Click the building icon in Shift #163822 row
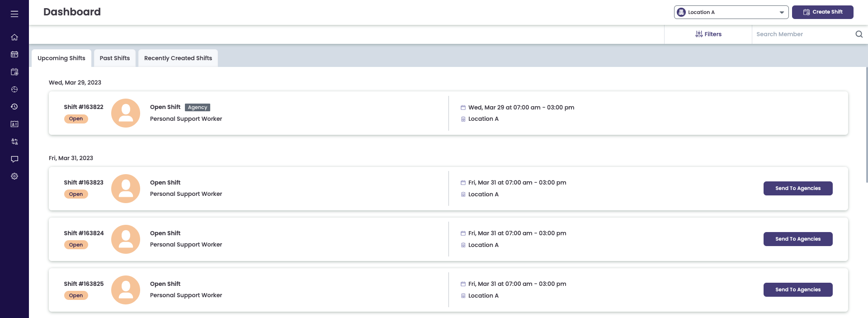Viewport: 868px width, 318px height. [x=463, y=119]
